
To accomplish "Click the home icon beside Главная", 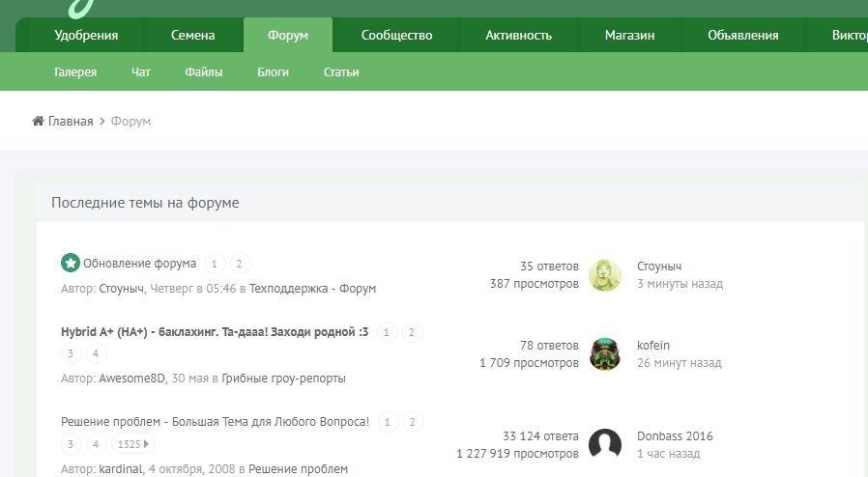I will (39, 121).
